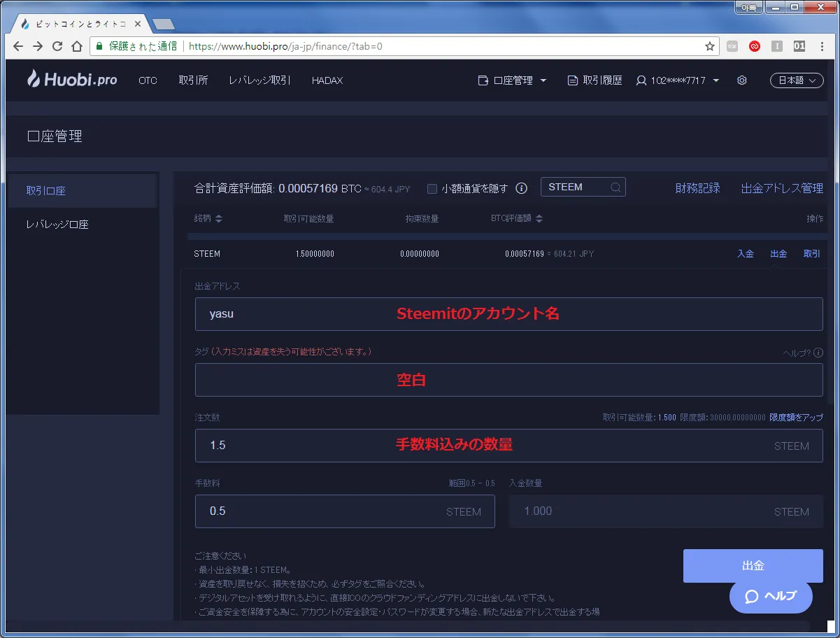This screenshot has width=840, height=638.
Task: Open 取引履歴 in header
Action: (595, 80)
